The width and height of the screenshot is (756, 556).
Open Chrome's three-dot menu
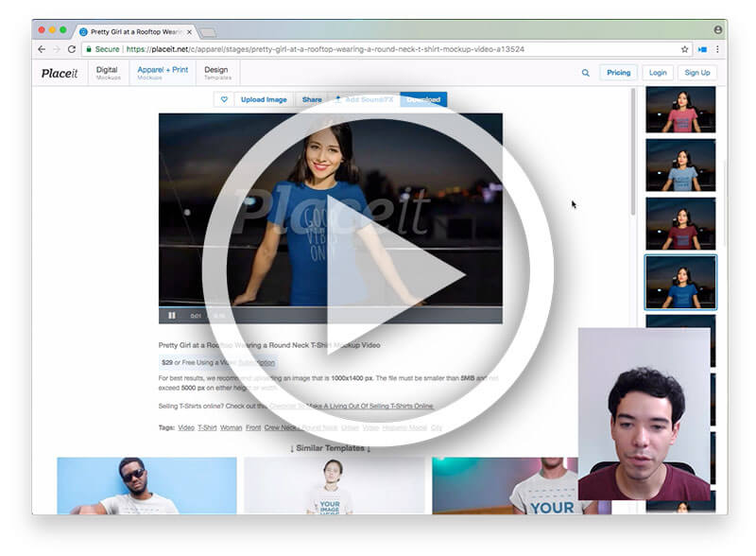(717, 49)
